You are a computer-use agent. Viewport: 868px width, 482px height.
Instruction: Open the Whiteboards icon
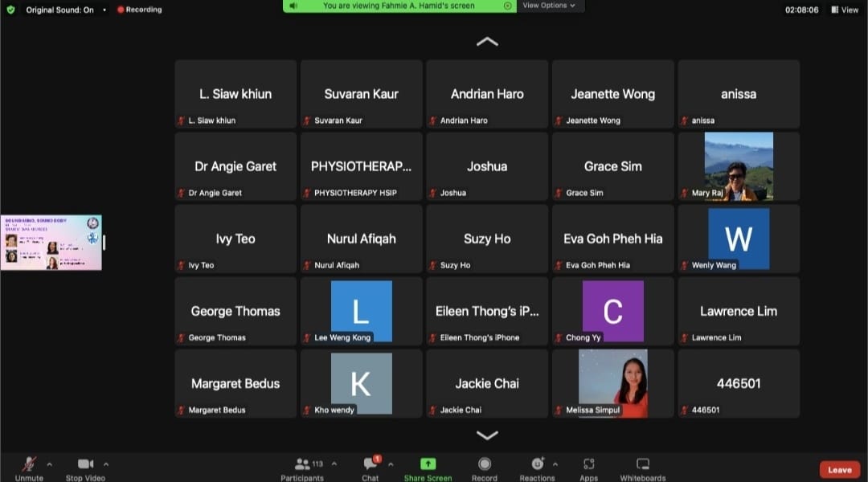click(x=643, y=464)
